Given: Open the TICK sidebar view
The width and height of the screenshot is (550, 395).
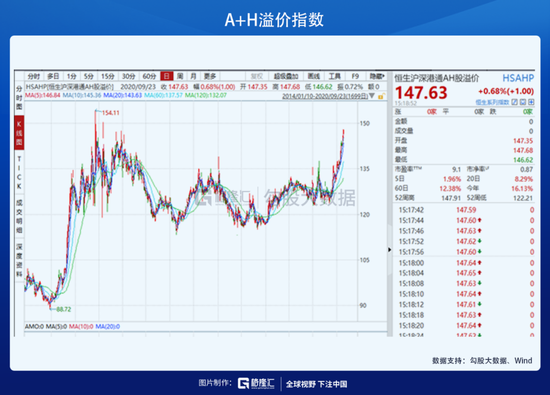Looking at the screenshot, I should (19, 172).
